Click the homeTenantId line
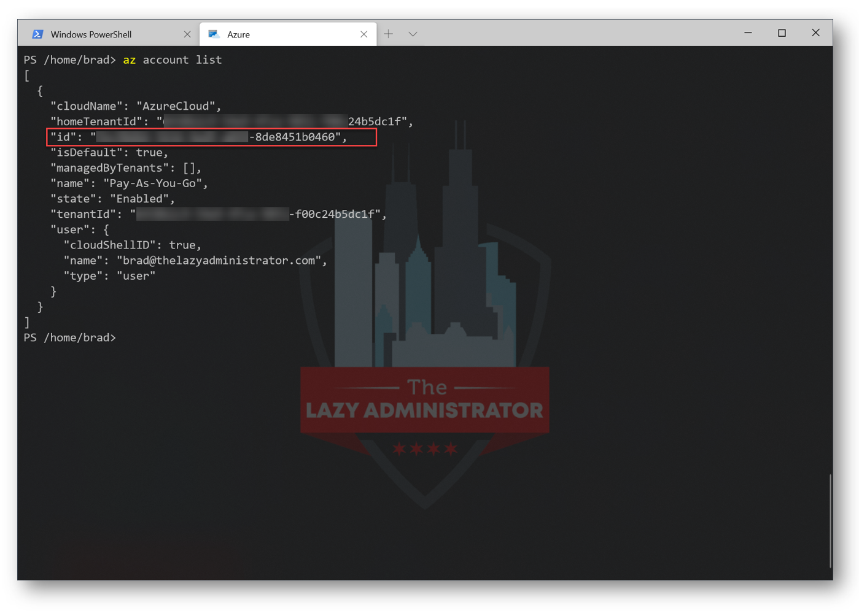This screenshot has height=616, width=859. click(x=231, y=121)
